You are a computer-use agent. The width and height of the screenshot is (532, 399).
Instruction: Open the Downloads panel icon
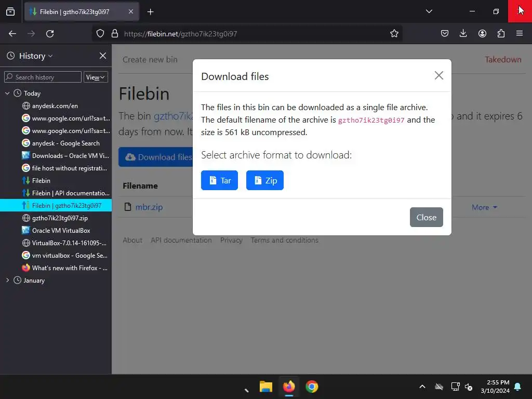[x=463, y=34]
